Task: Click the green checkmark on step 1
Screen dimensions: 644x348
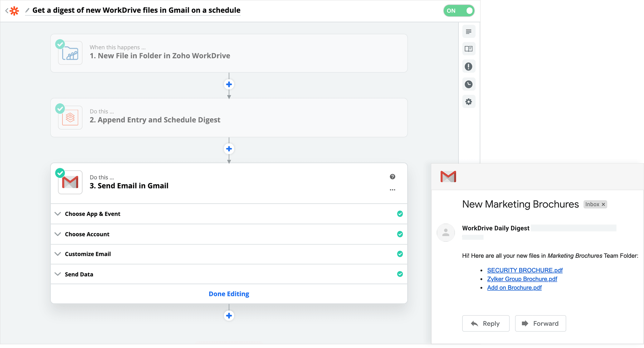Action: [60, 44]
